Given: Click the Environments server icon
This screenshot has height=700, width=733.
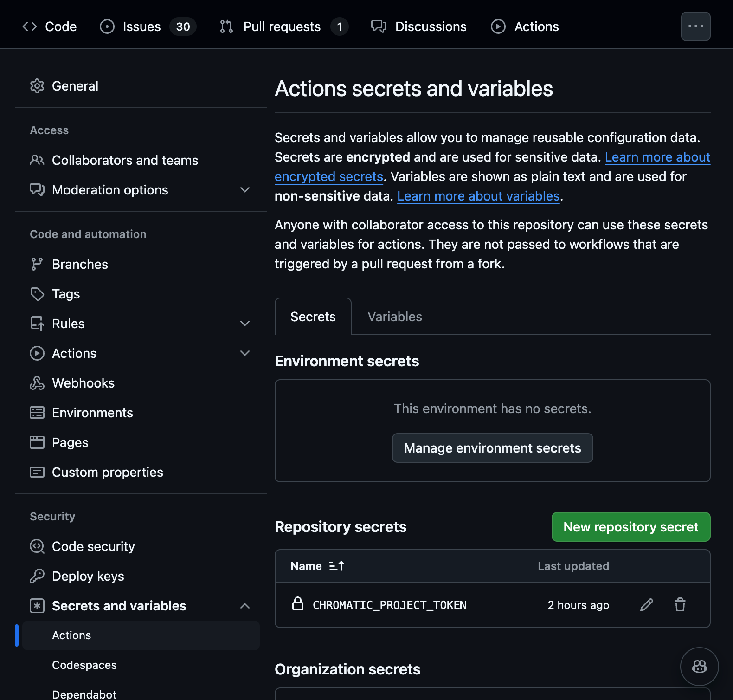Looking at the screenshot, I should point(37,413).
